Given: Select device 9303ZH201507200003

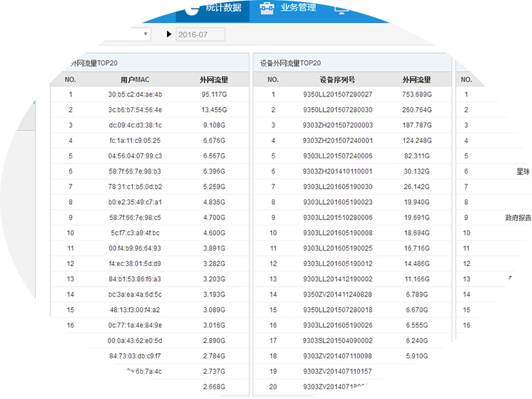Looking at the screenshot, I should pos(338,125).
